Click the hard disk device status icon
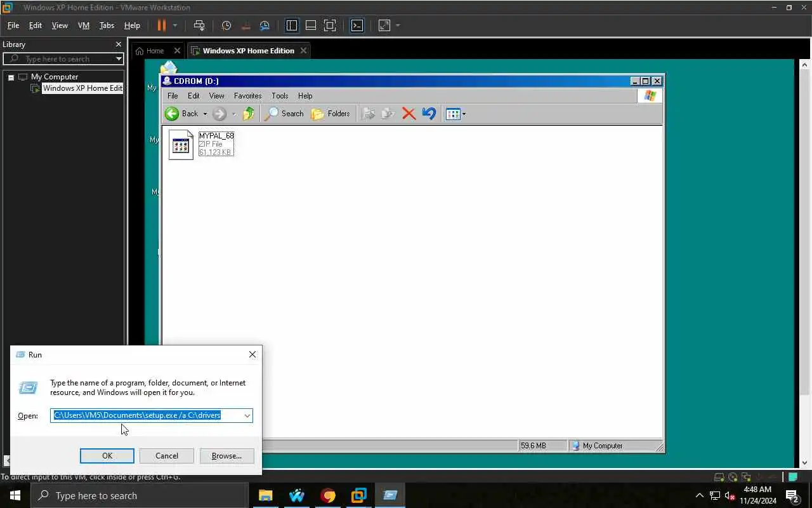The image size is (812, 508). click(719, 477)
